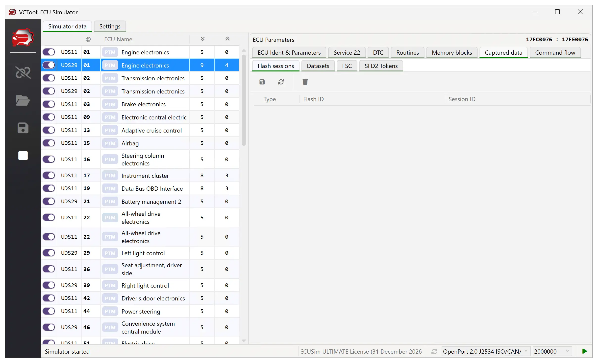The height and width of the screenshot is (364, 600).
Task: Refresh flash sessions list icon
Action: pos(281,82)
